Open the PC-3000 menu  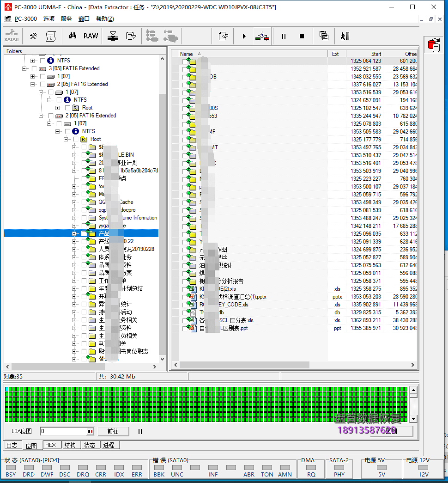pos(26,19)
